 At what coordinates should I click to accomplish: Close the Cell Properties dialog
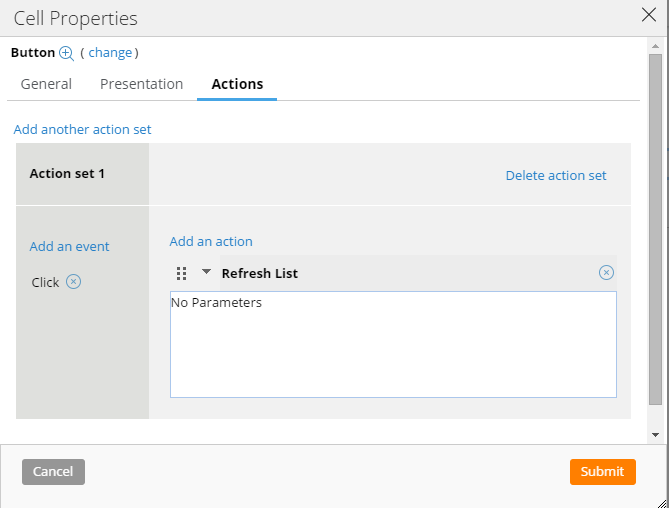pyautogui.click(x=649, y=15)
